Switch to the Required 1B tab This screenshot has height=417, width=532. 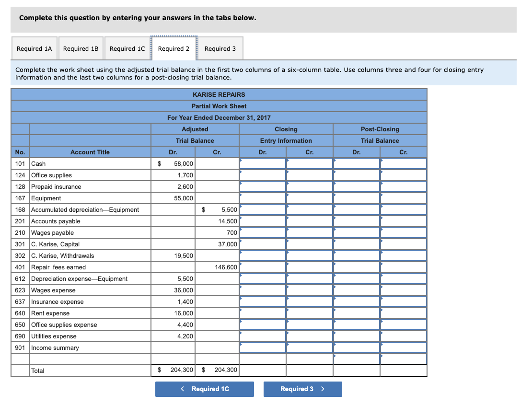[81, 48]
